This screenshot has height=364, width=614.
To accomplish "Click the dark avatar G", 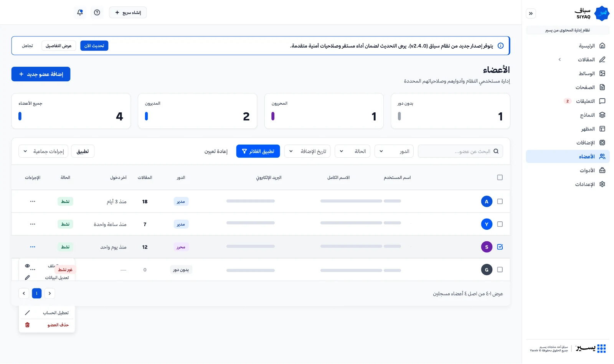I will 487,270.
